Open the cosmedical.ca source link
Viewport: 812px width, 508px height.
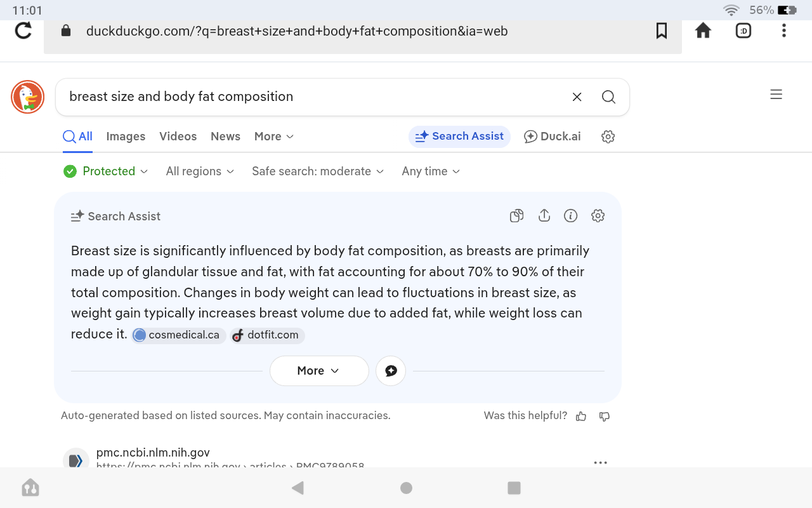coord(178,335)
